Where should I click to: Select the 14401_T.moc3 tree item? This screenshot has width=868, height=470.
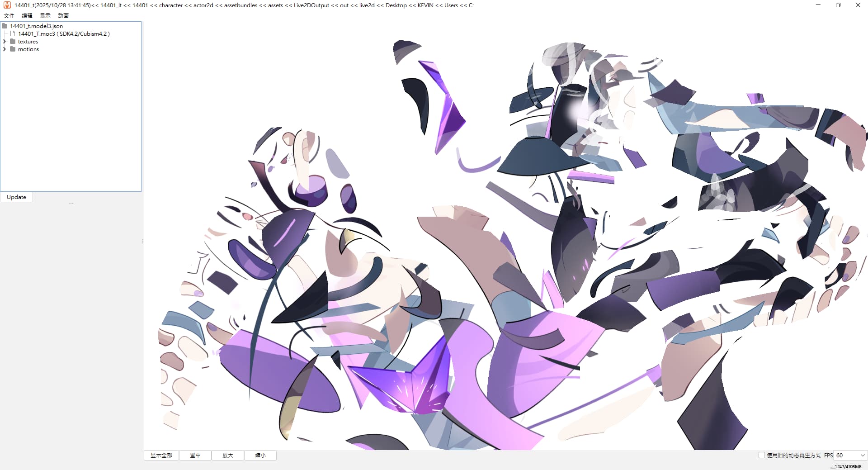pos(63,34)
